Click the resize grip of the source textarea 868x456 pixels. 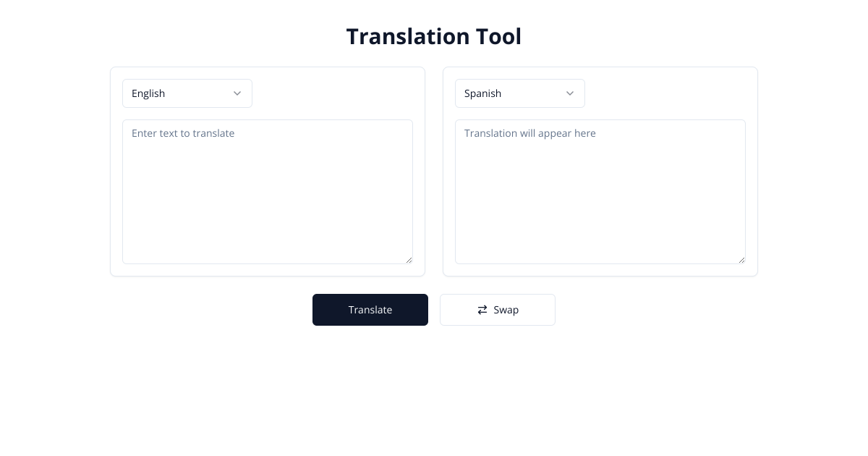pos(409,261)
